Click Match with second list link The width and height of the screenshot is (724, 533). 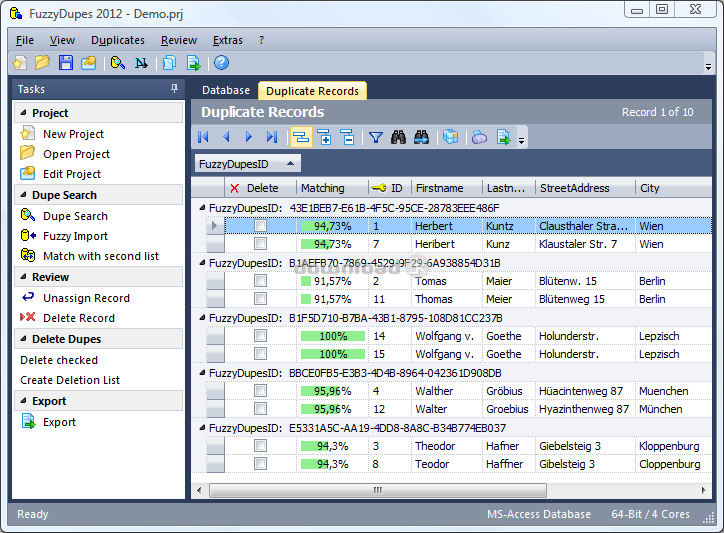point(101,256)
